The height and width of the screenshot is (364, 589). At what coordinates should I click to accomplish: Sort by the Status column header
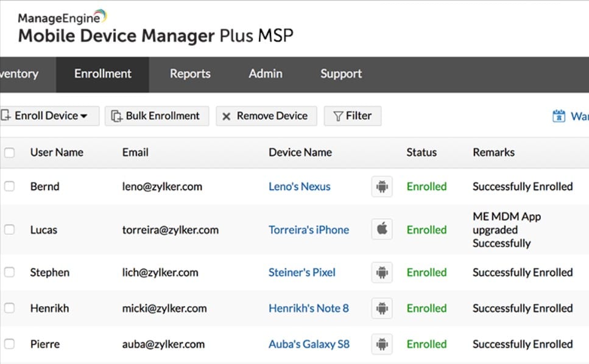click(421, 152)
